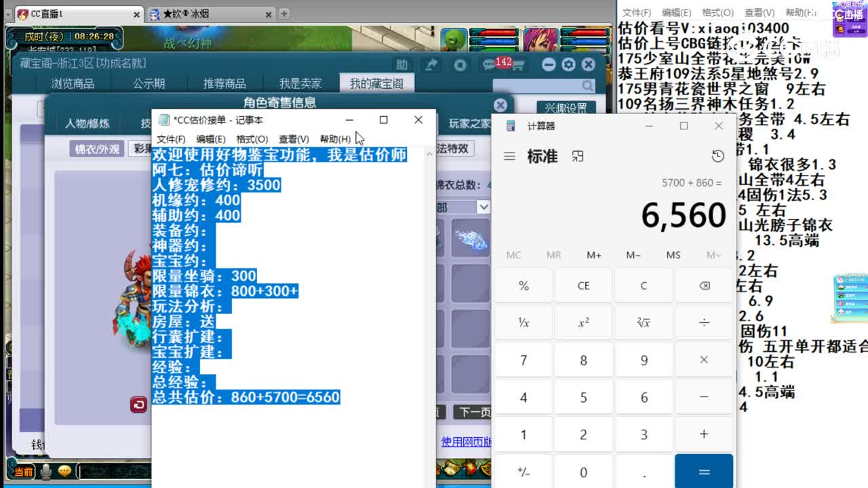The image size is (868, 488).
Task: Click the red return arrow button below character
Action: [138, 405]
